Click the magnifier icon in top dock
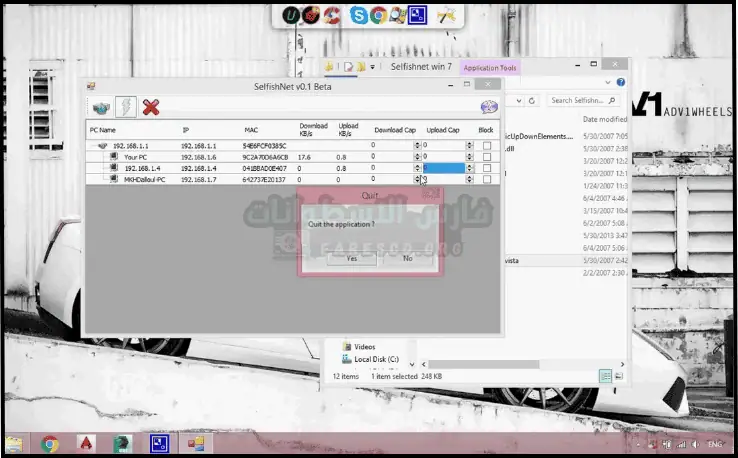 [398, 16]
